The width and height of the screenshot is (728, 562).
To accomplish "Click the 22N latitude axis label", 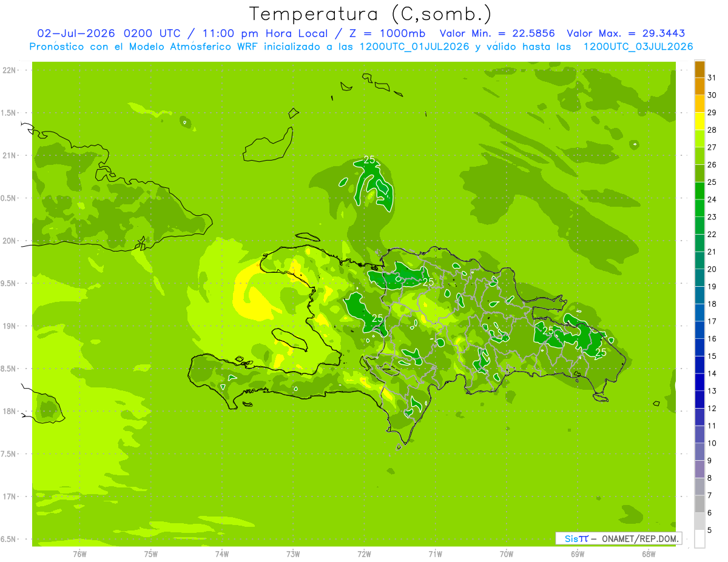I will [x=10, y=70].
